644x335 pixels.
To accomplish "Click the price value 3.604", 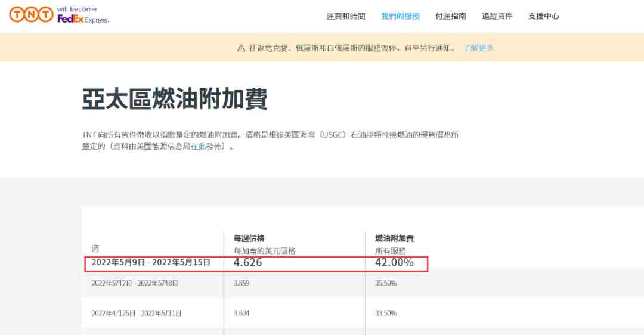I will tap(241, 313).
